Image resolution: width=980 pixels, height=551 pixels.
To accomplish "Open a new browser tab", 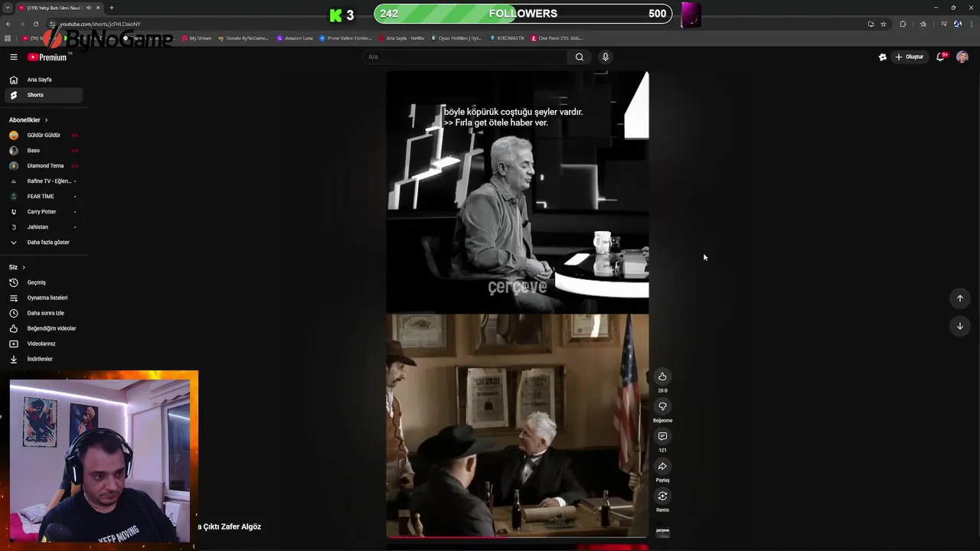I will [x=112, y=8].
